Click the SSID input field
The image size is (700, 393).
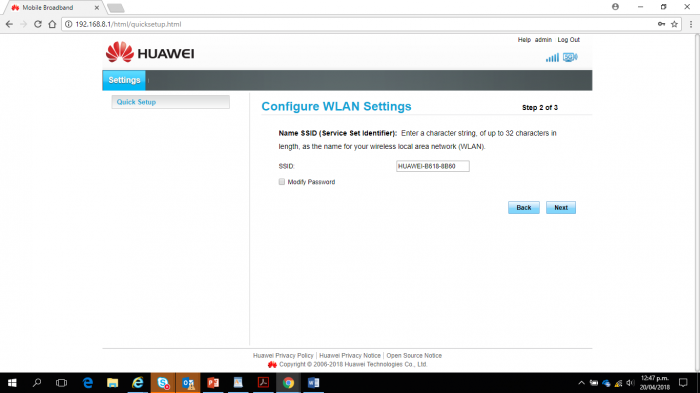(433, 166)
